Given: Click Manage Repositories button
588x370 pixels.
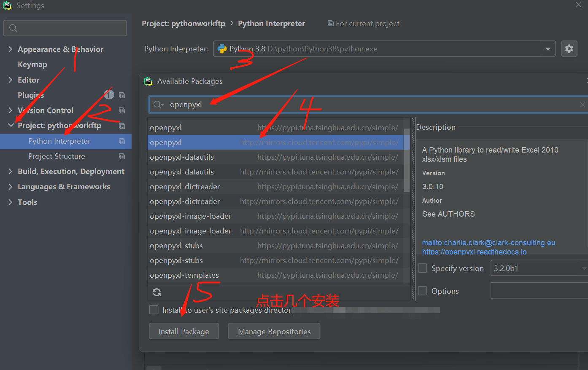Looking at the screenshot, I should pos(274,331).
